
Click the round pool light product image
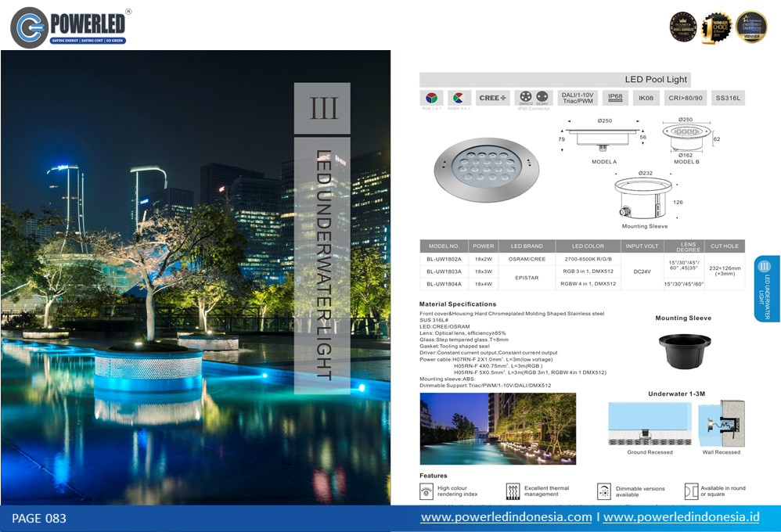[x=486, y=169]
